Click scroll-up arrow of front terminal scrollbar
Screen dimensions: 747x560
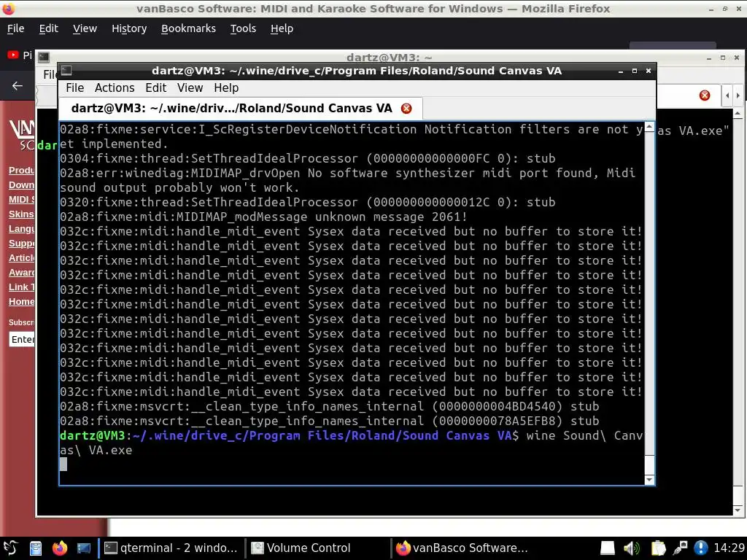point(649,127)
